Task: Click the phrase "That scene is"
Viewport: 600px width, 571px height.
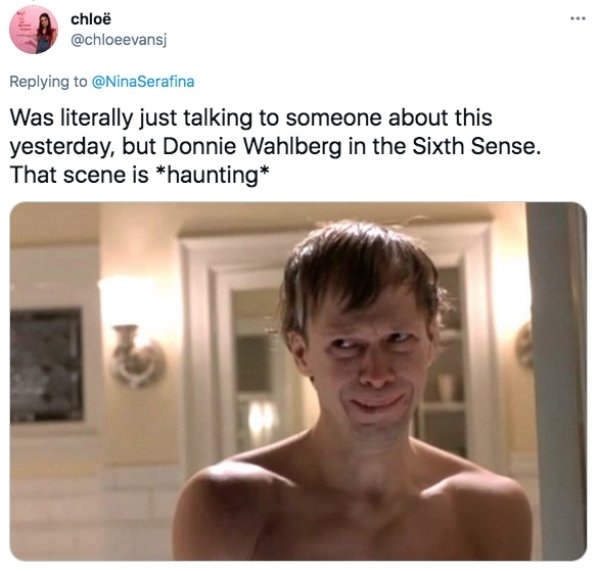Action: (79, 175)
